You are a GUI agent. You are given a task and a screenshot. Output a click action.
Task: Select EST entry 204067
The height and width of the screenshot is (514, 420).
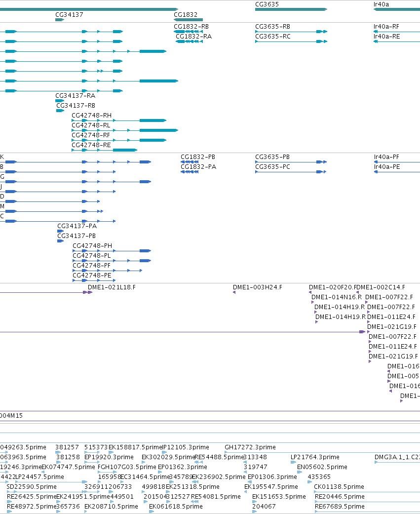(x=264, y=507)
